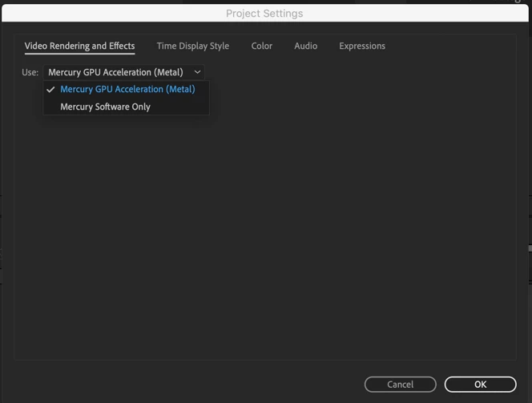532x403 pixels.
Task: Collapse the Use renderer dropdown
Action: point(124,72)
